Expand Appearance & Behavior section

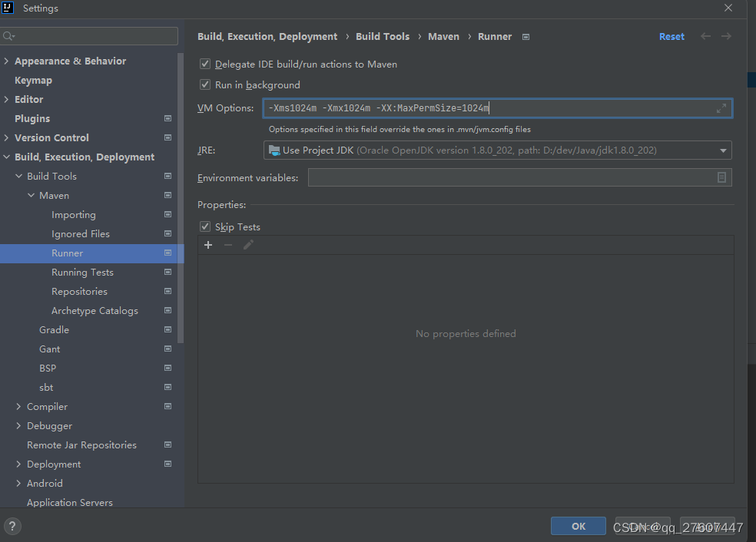coord(6,61)
